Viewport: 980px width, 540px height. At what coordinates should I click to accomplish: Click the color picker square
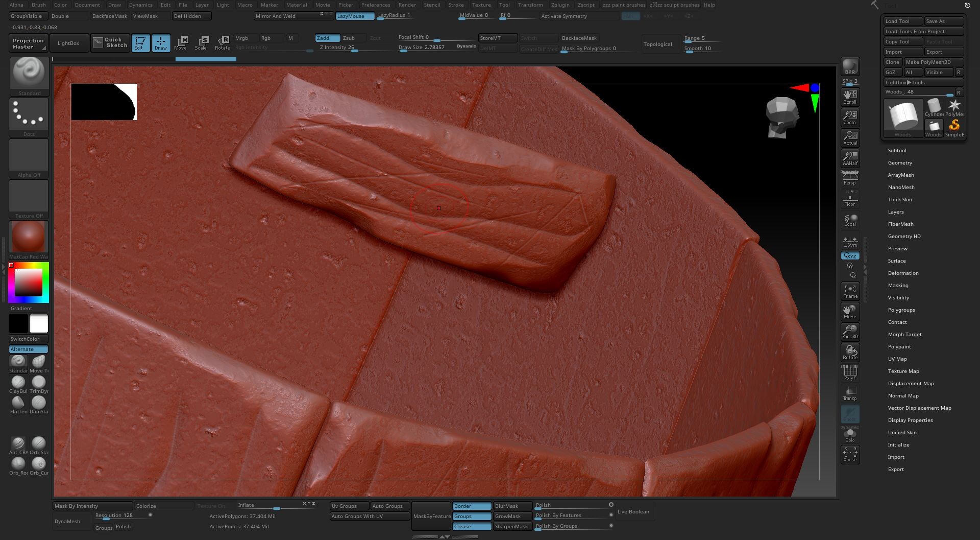click(x=28, y=282)
